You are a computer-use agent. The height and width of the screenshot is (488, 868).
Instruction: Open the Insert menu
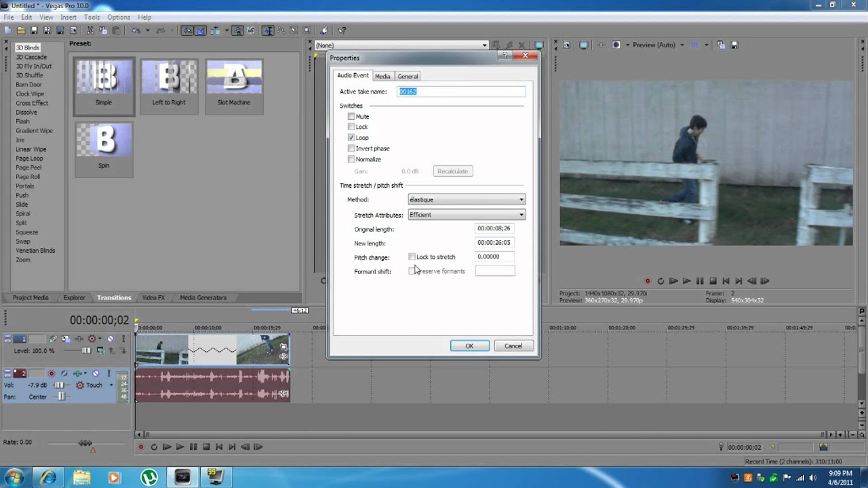[68, 17]
